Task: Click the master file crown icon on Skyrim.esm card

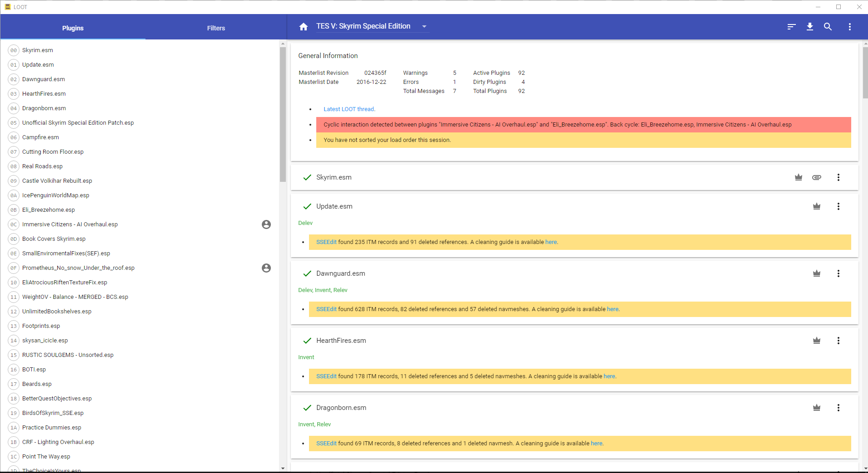Action: point(799,177)
